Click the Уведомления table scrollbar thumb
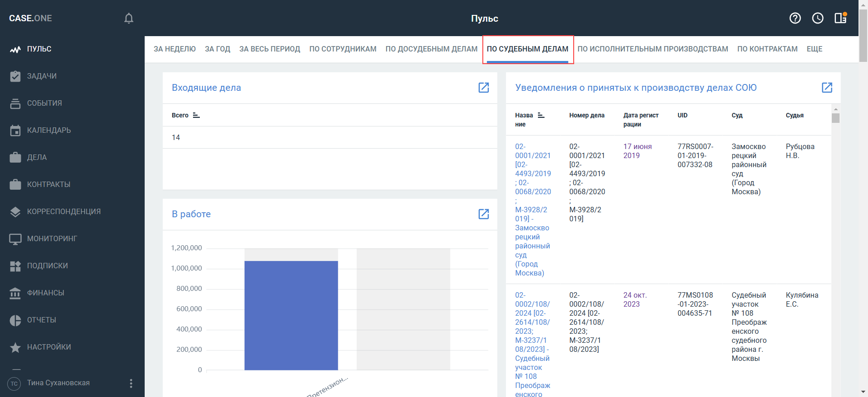868x397 pixels. [x=836, y=118]
